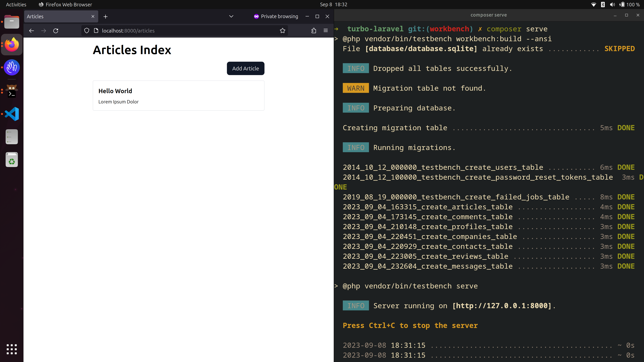Open the Hello World article card
The height and width of the screenshot is (362, 644).
(178, 95)
